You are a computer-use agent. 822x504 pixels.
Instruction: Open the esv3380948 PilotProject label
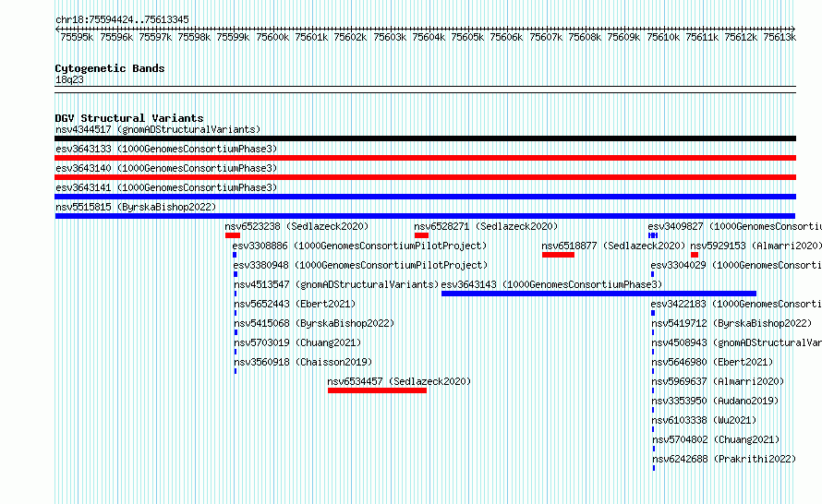coord(361,265)
